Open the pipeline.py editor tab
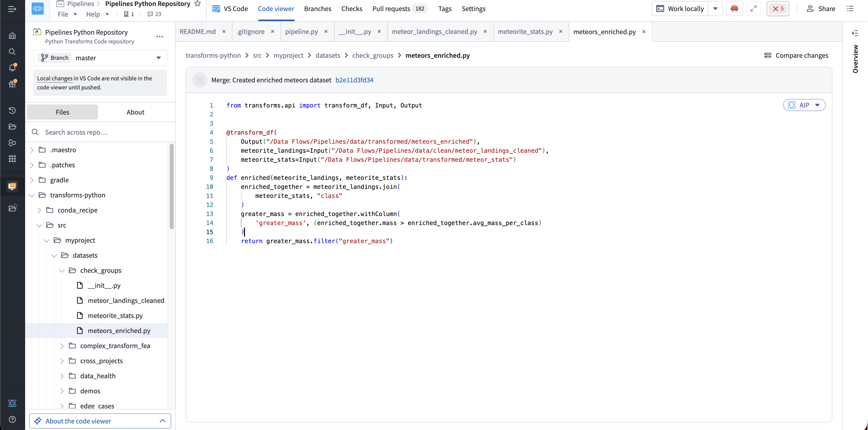This screenshot has height=430, width=868. [301, 31]
